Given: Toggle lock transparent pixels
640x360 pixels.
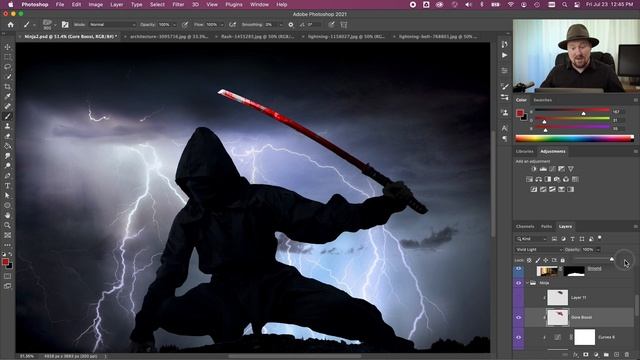Looking at the screenshot, I should [529, 260].
